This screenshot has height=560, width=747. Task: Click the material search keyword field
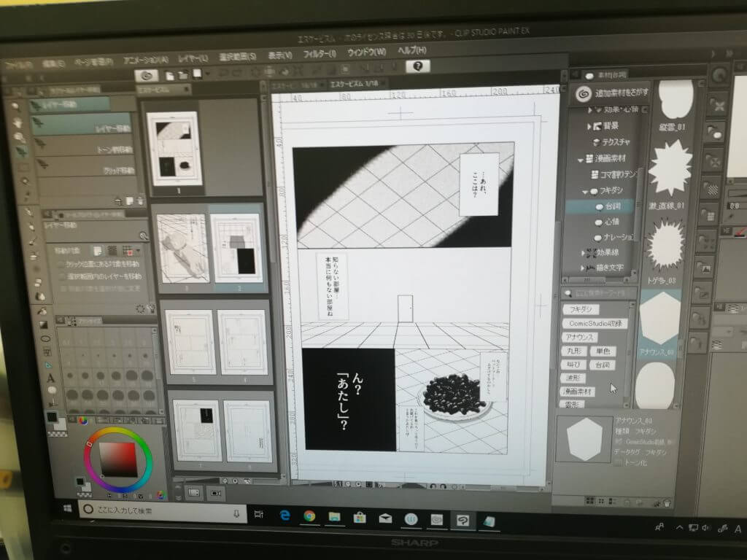click(600, 293)
